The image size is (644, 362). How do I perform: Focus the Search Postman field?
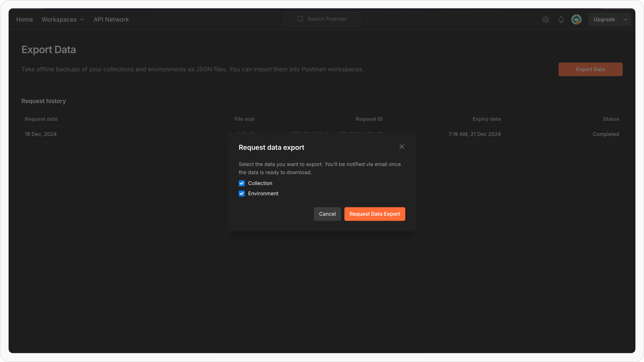[327, 19]
